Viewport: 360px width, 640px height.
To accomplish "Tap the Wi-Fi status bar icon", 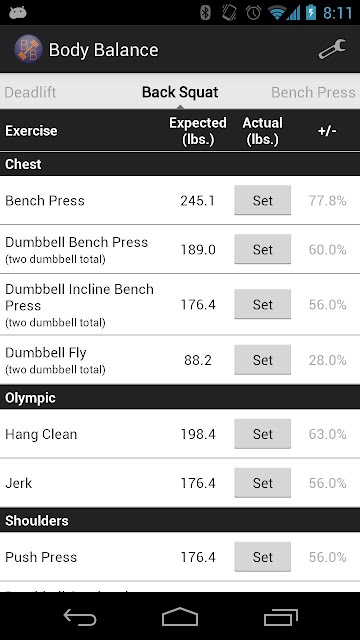I will [276, 13].
